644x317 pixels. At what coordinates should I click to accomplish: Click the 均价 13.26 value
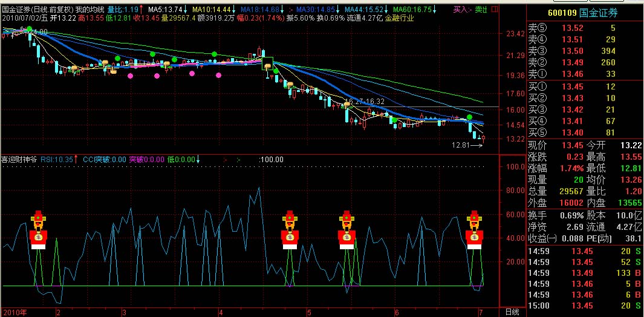[631, 180]
